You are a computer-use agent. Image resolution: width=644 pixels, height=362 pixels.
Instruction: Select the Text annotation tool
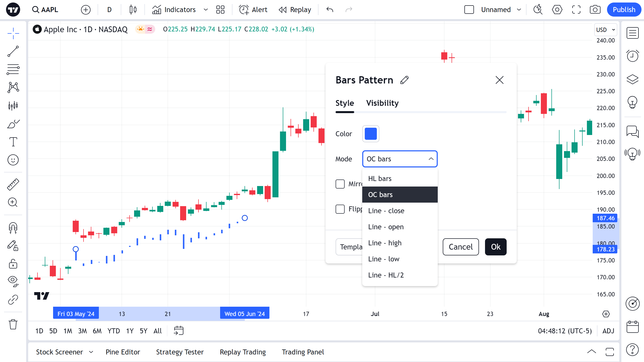13,142
